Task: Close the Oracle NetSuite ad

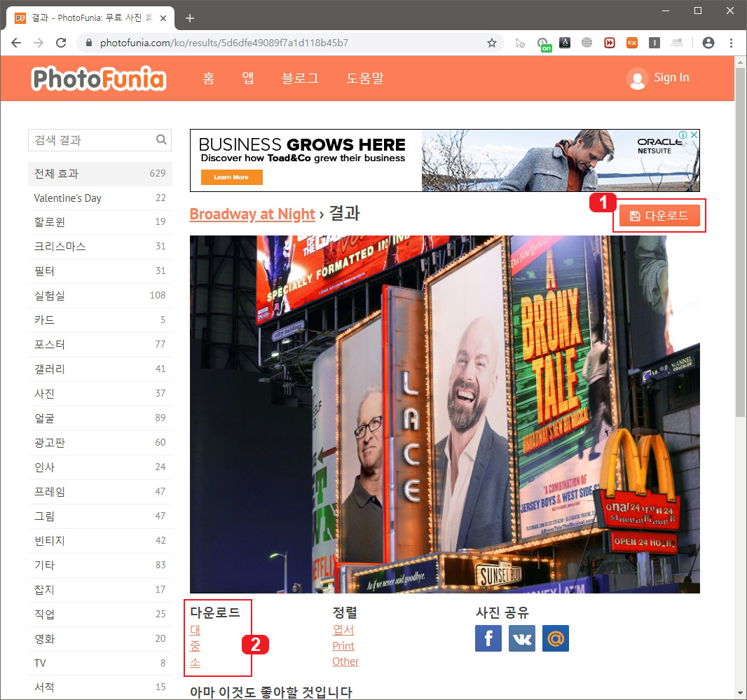Action: [694, 135]
